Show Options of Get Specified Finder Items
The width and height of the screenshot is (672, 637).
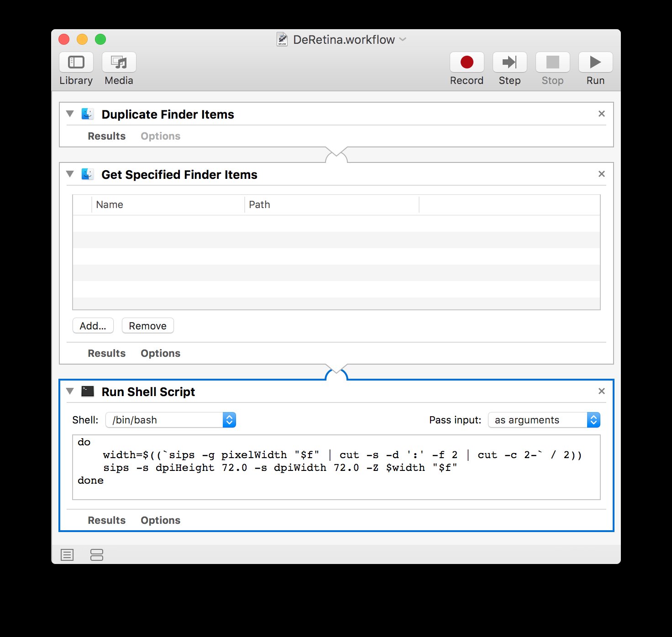click(x=161, y=353)
